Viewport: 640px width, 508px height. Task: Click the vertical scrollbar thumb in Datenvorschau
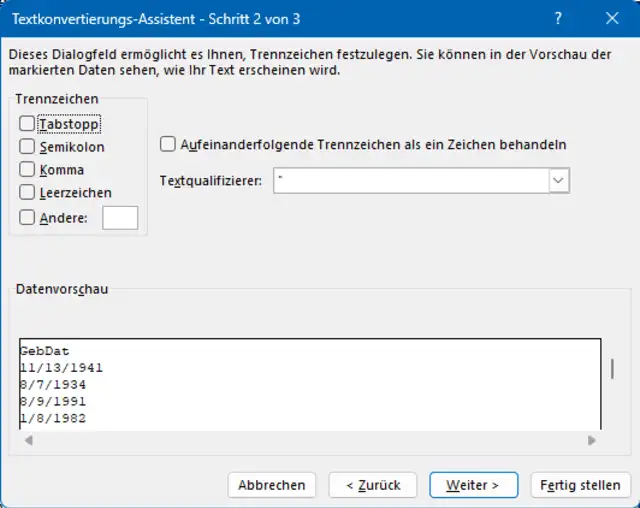tap(612, 368)
